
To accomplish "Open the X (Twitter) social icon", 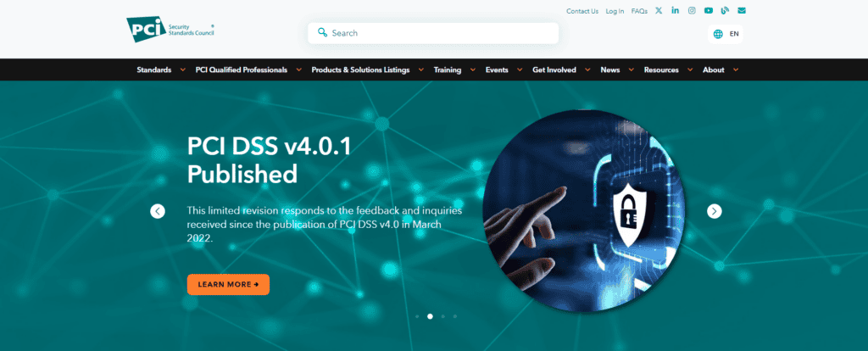I will click(658, 10).
